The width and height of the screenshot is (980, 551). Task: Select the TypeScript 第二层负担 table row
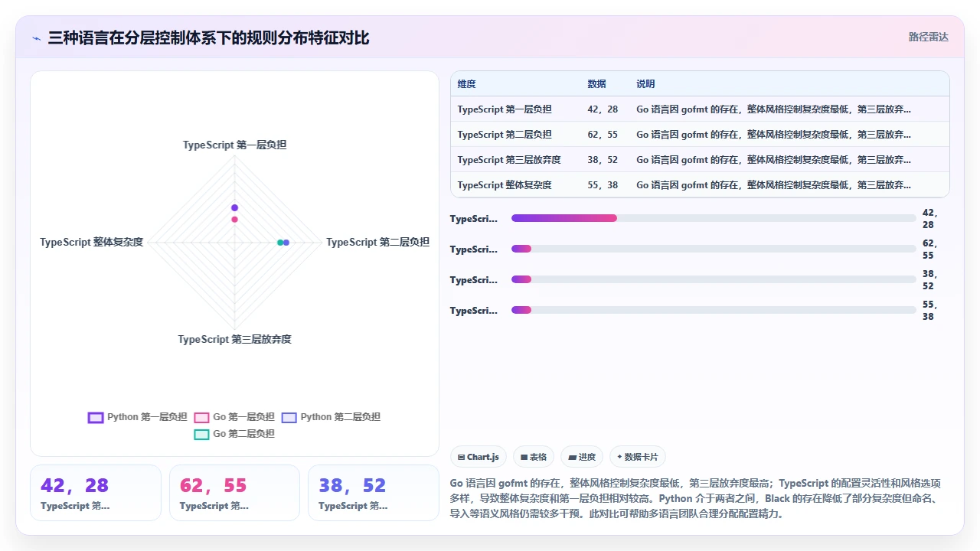pyautogui.click(x=701, y=135)
